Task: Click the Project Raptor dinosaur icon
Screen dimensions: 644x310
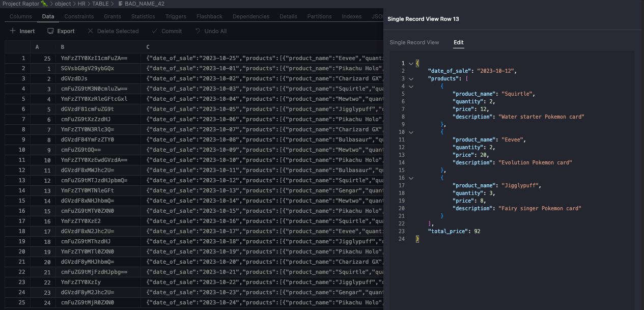Action: pos(44,4)
